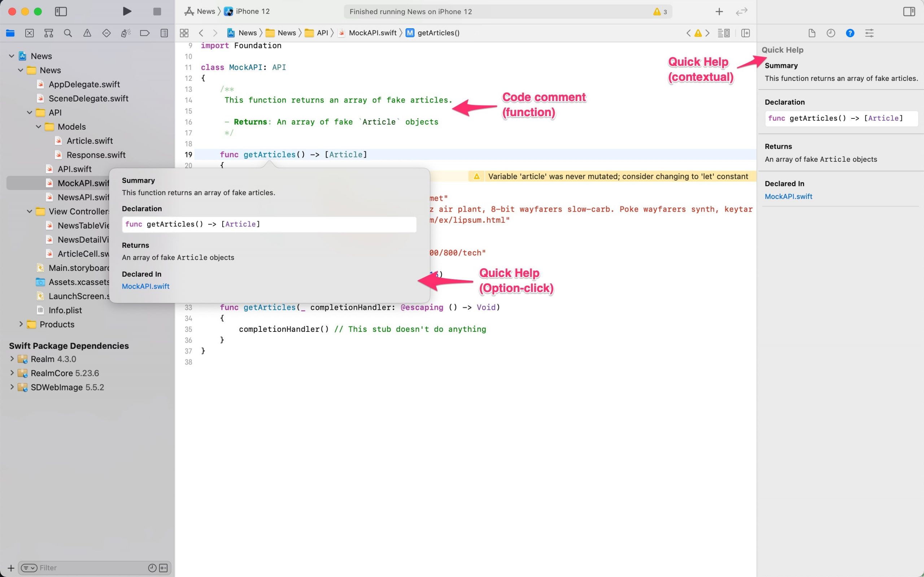924x577 pixels.
Task: Expand the SDWebImage 5.5.2 package
Action: pyautogui.click(x=12, y=387)
